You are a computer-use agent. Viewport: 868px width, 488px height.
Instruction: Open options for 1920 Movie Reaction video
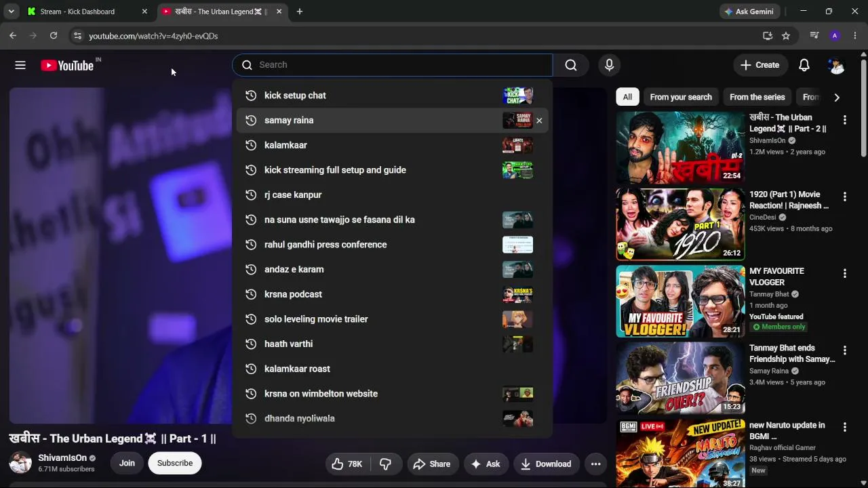coord(844,197)
